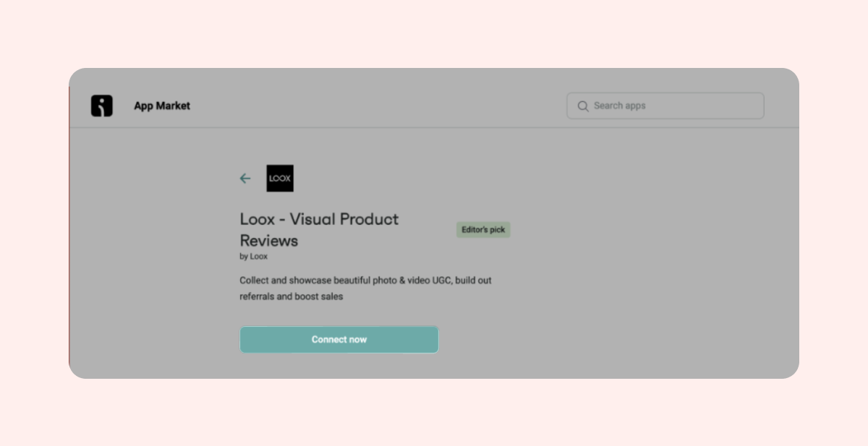868x446 pixels.
Task: Click the App Market logo icon
Action: [x=102, y=106]
